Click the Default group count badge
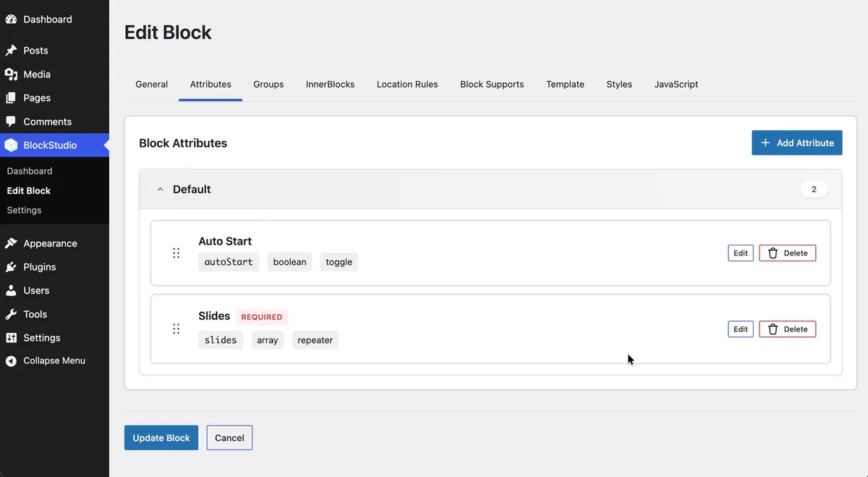The image size is (868, 477). coord(814,190)
